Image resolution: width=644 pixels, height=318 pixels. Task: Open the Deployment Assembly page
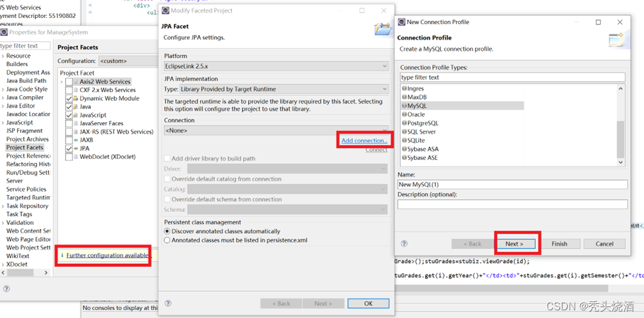click(28, 73)
